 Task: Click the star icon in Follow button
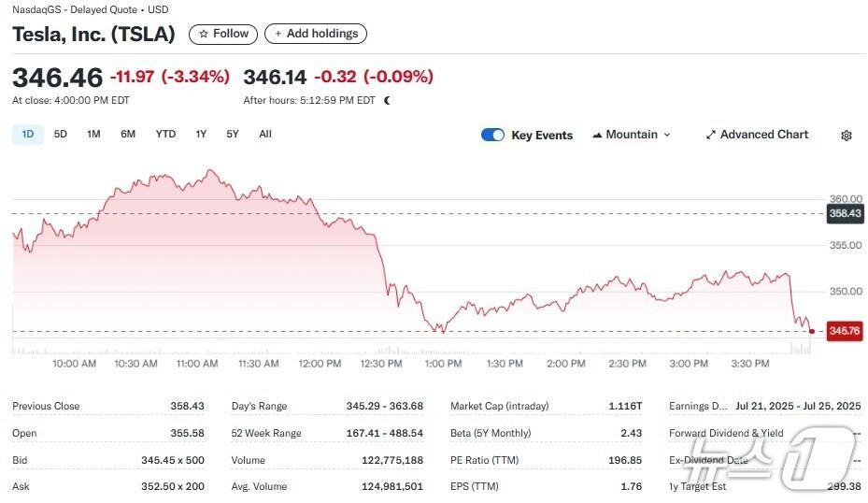[203, 34]
